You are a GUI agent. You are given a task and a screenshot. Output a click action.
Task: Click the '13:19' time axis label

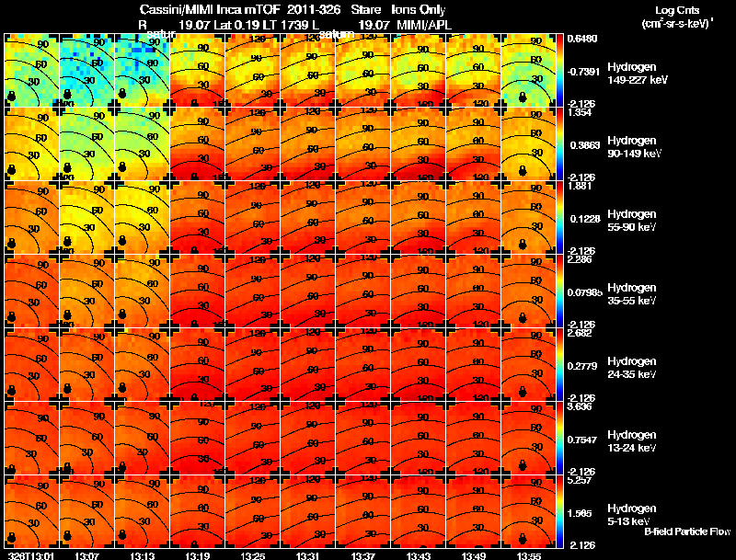(198, 555)
